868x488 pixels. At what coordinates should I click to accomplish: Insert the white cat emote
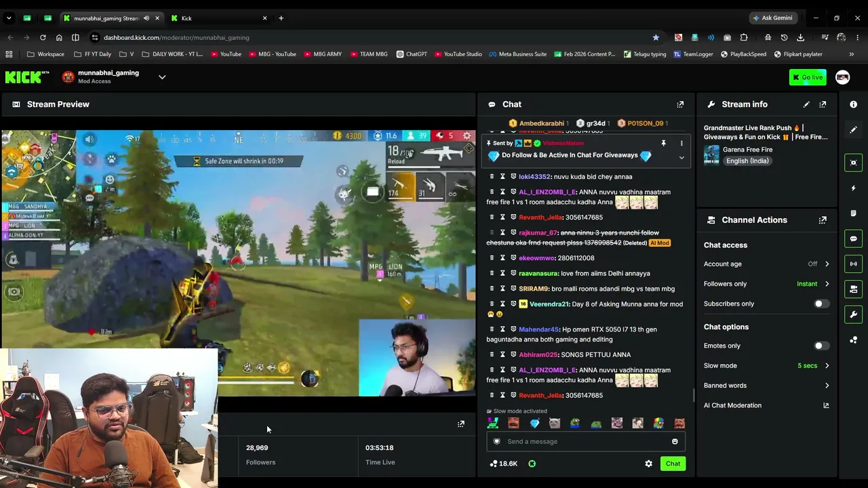tap(555, 424)
